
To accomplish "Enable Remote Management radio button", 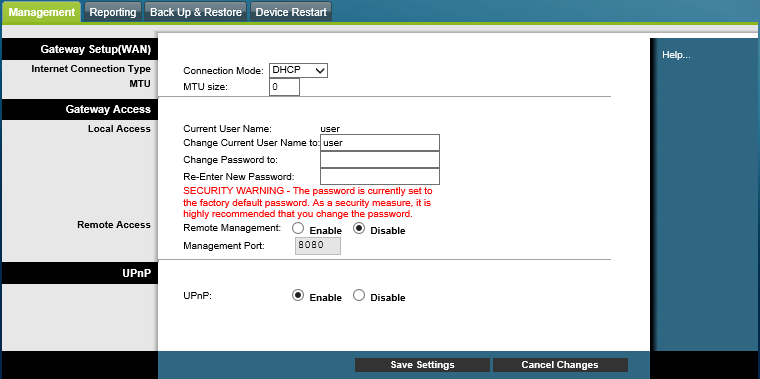I will point(298,228).
